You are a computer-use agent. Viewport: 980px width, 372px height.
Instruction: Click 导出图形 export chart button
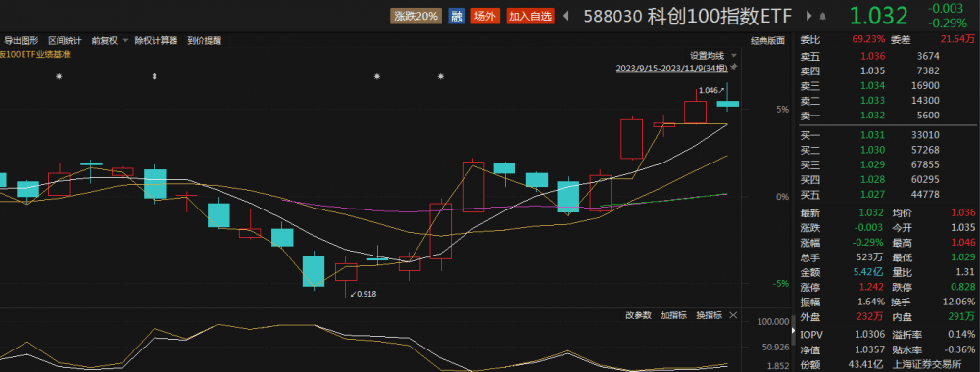click(x=22, y=40)
